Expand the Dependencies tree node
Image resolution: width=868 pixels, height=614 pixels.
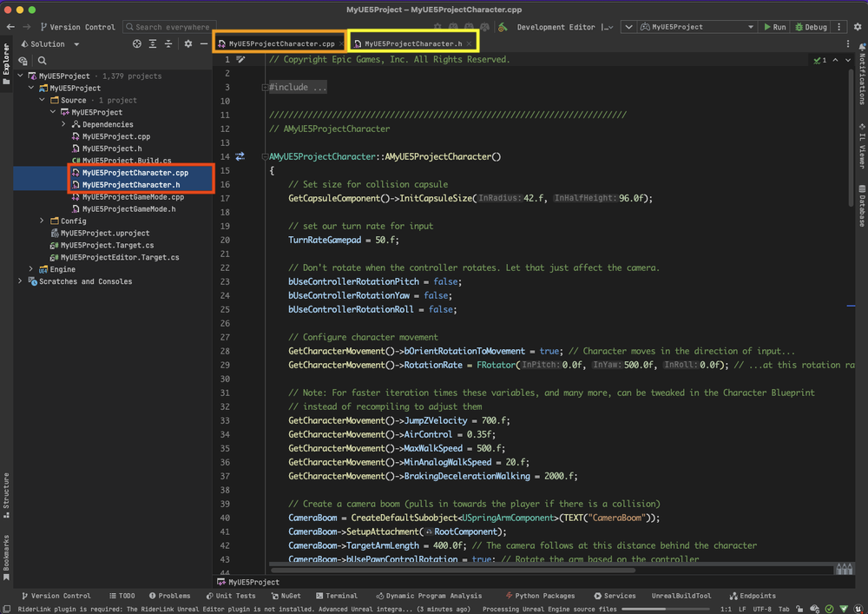[63, 124]
